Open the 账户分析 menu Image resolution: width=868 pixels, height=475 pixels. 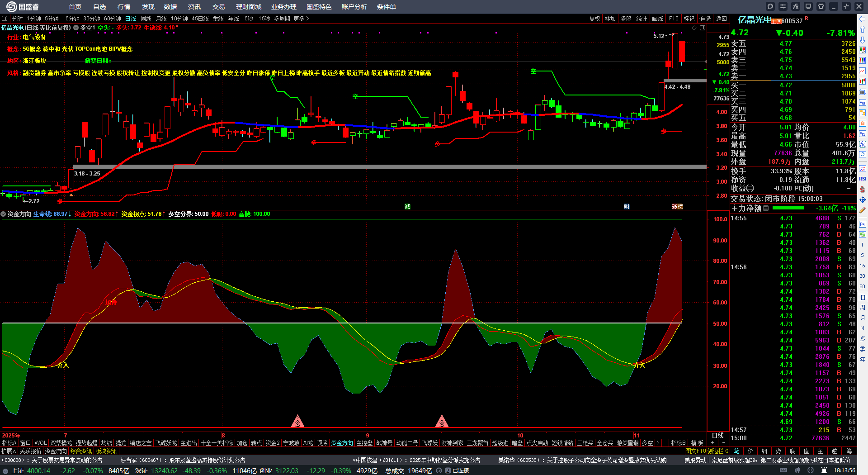(354, 7)
